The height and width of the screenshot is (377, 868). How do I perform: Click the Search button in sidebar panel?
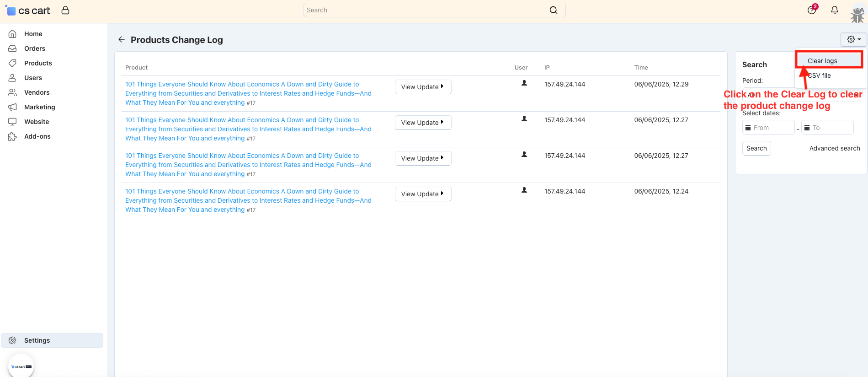click(x=756, y=148)
